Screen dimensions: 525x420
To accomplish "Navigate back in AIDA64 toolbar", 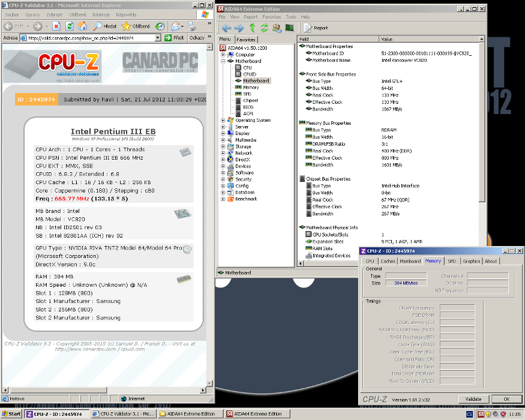I will (227, 28).
